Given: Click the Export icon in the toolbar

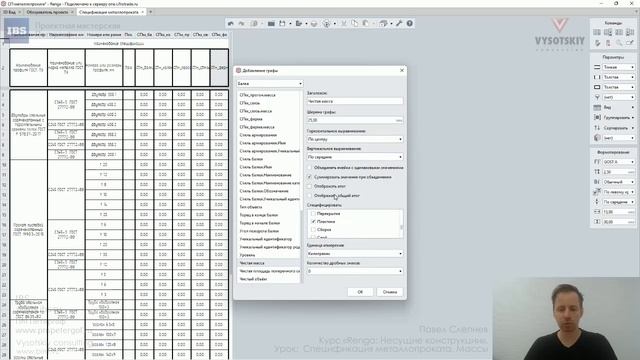Looking at the screenshot, I should point(299,24).
